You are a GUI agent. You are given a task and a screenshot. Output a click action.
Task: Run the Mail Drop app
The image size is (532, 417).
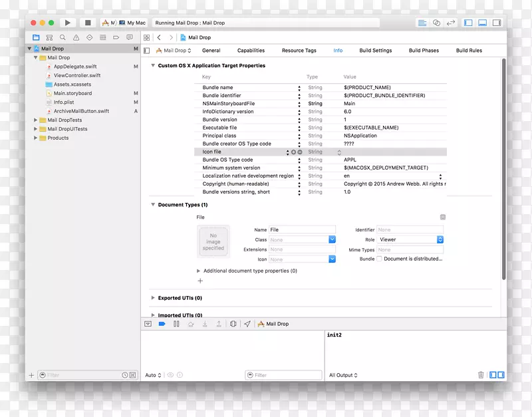click(x=68, y=22)
